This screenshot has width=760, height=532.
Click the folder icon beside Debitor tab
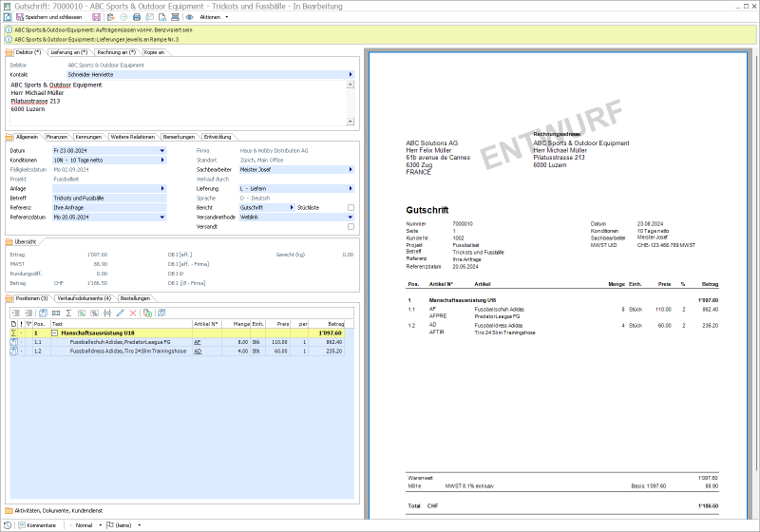point(9,52)
